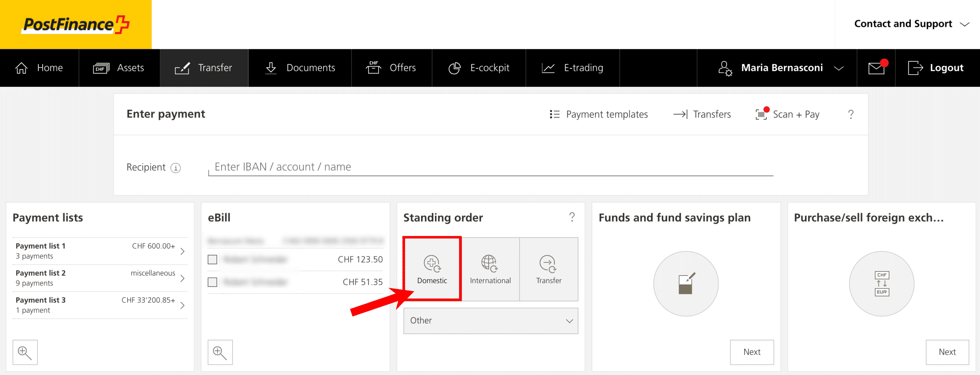The width and height of the screenshot is (980, 375).
Task: Click the user profile settings icon
Action: click(725, 68)
